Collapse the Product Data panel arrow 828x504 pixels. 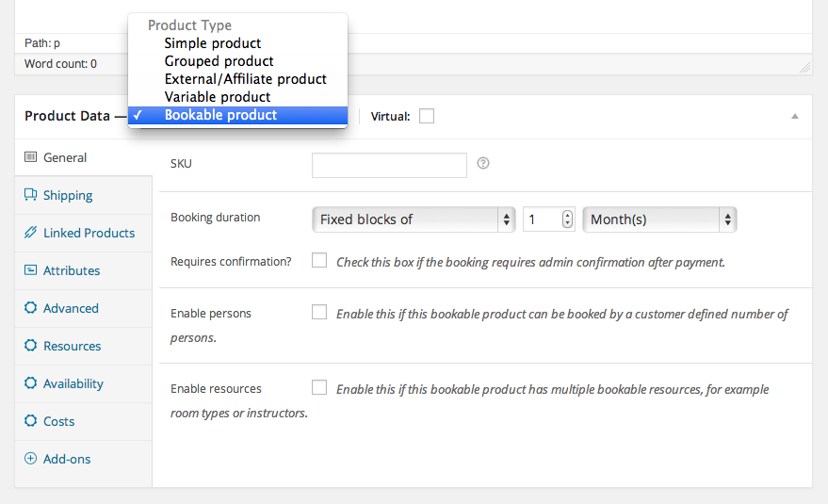click(794, 116)
